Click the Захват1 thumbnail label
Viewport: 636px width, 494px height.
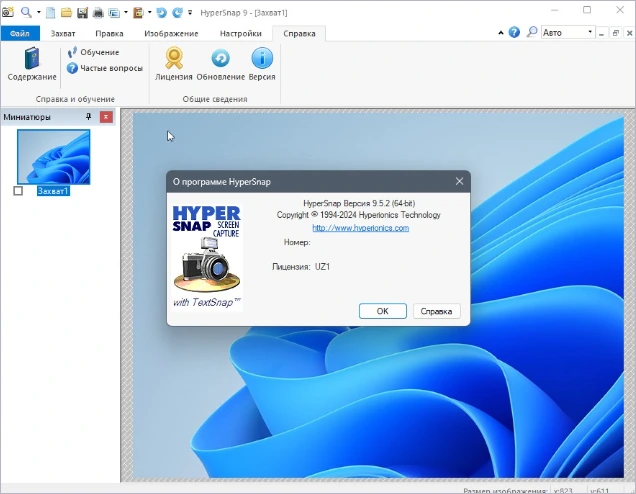(x=53, y=191)
